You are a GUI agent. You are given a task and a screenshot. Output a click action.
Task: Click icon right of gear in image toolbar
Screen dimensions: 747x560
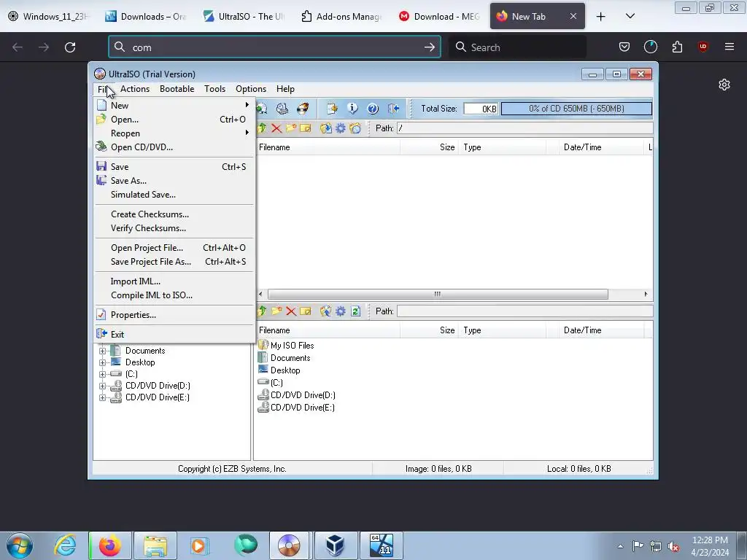click(x=355, y=128)
